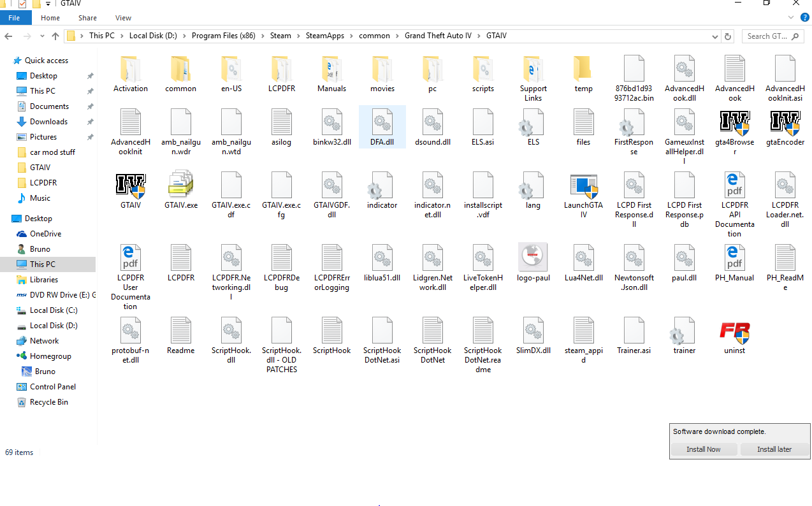Image resolution: width=812 pixels, height=506 pixels.
Task: Click the Search GTAIV field
Action: [773, 36]
